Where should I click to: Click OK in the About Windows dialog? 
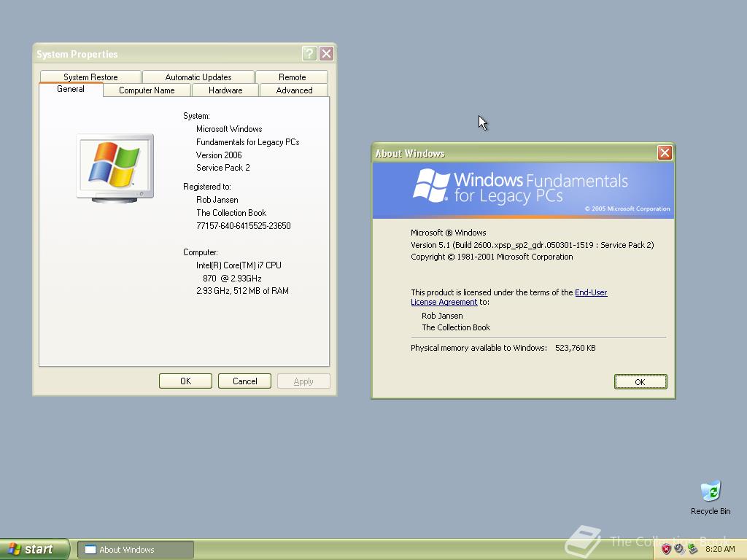tap(640, 382)
